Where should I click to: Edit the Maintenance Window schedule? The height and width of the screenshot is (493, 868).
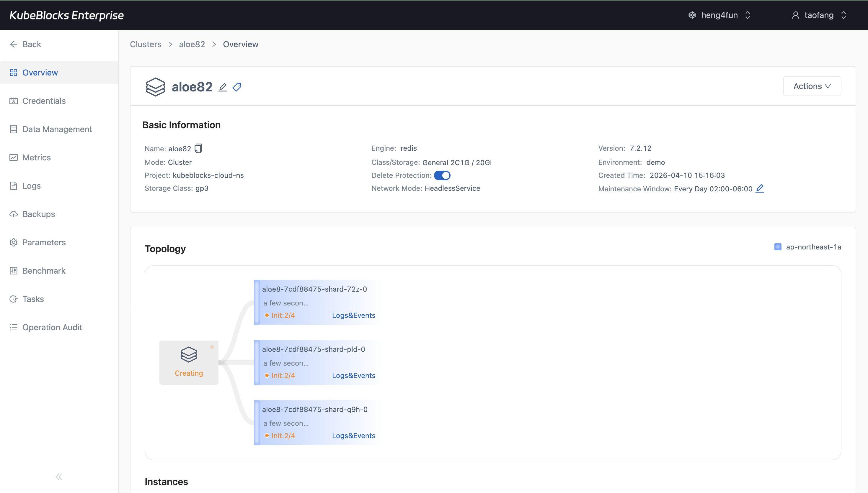[x=760, y=189]
